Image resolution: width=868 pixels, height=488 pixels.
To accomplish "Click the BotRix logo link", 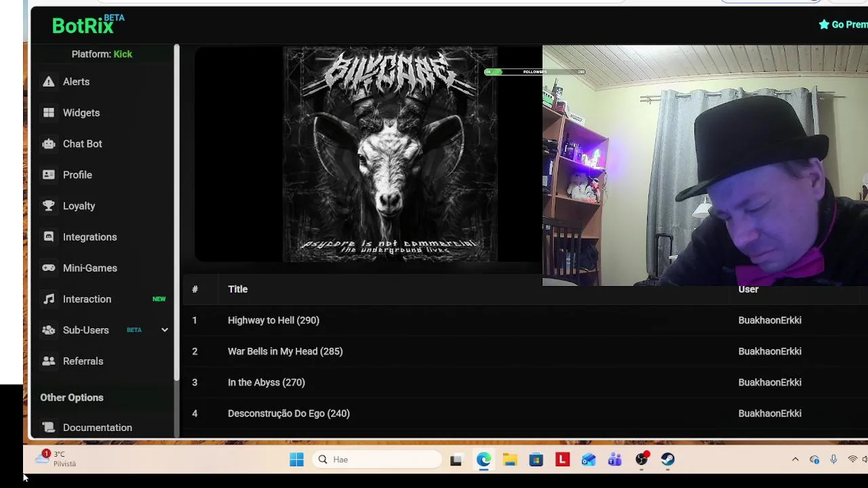I will coord(88,24).
